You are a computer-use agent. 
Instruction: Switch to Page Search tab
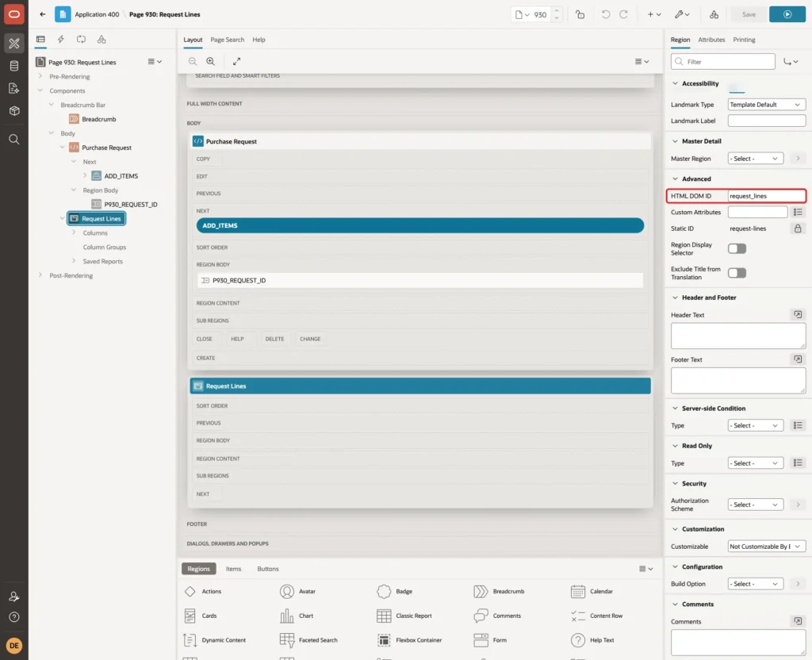click(x=227, y=40)
